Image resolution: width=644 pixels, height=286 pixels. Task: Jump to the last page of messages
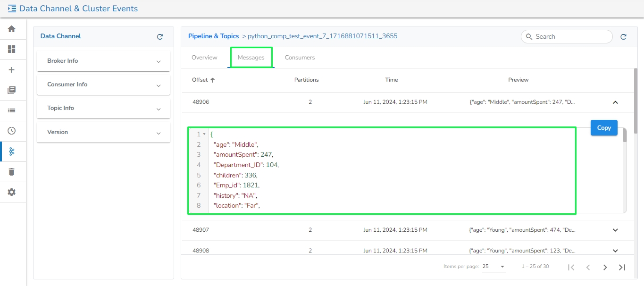click(x=622, y=267)
